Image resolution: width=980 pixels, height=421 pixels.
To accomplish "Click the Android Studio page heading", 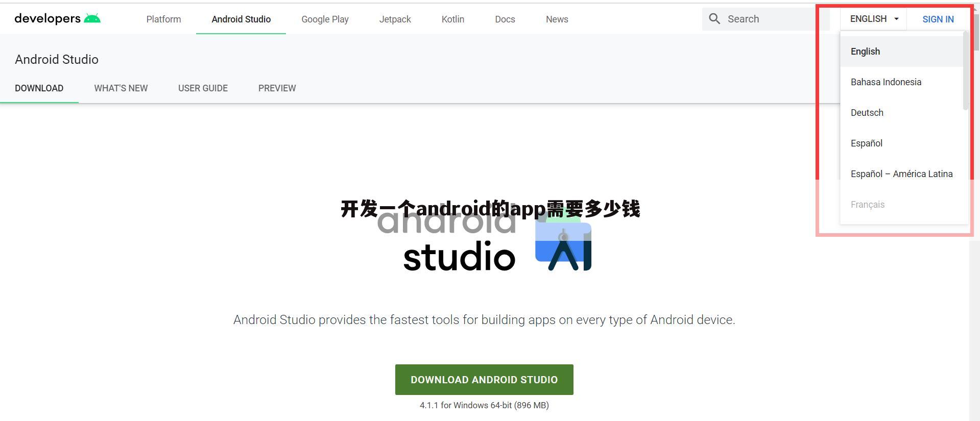I will click(57, 59).
